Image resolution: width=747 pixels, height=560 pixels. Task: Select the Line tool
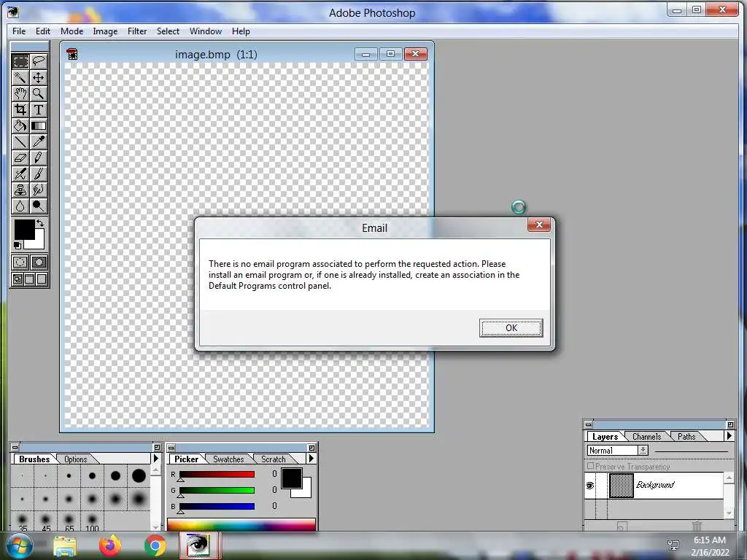coord(20,142)
